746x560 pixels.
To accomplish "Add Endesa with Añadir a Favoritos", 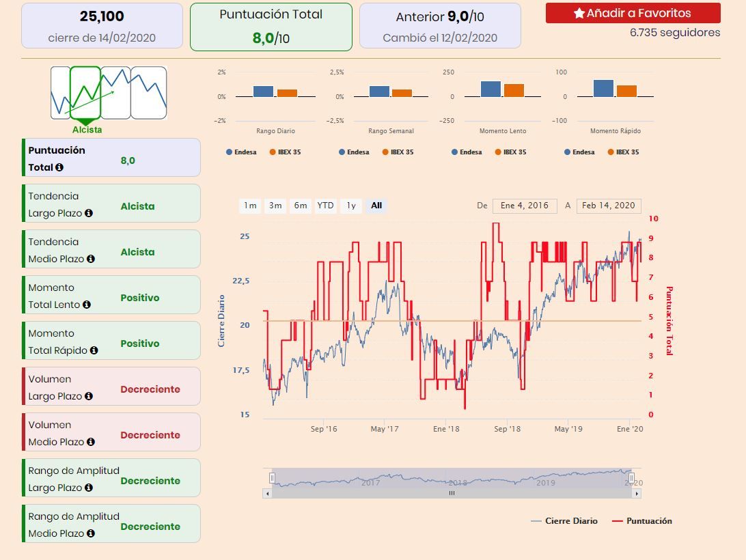I will 633,13.
